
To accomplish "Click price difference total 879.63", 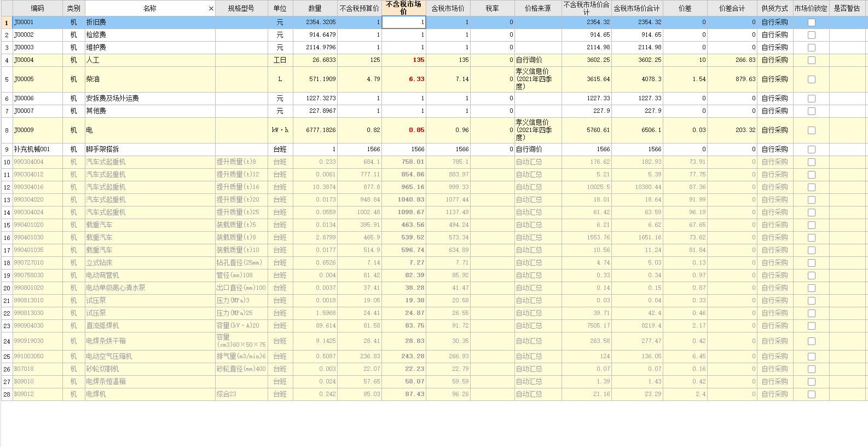I will 732,79.
